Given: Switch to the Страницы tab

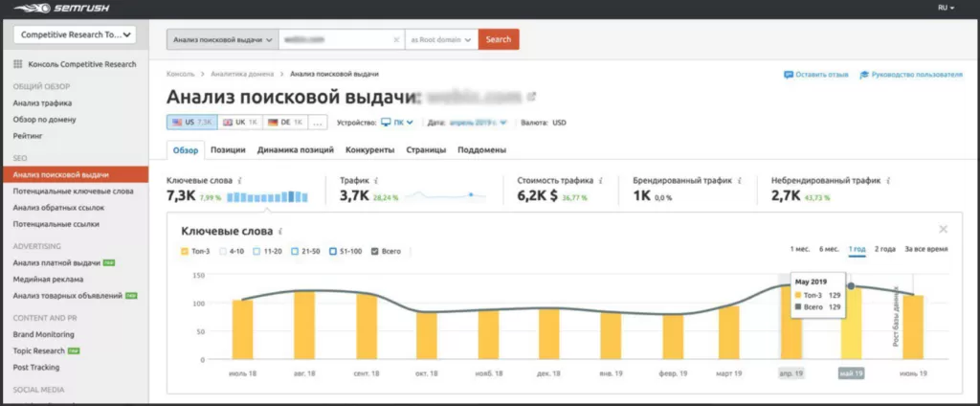Looking at the screenshot, I should [x=426, y=150].
